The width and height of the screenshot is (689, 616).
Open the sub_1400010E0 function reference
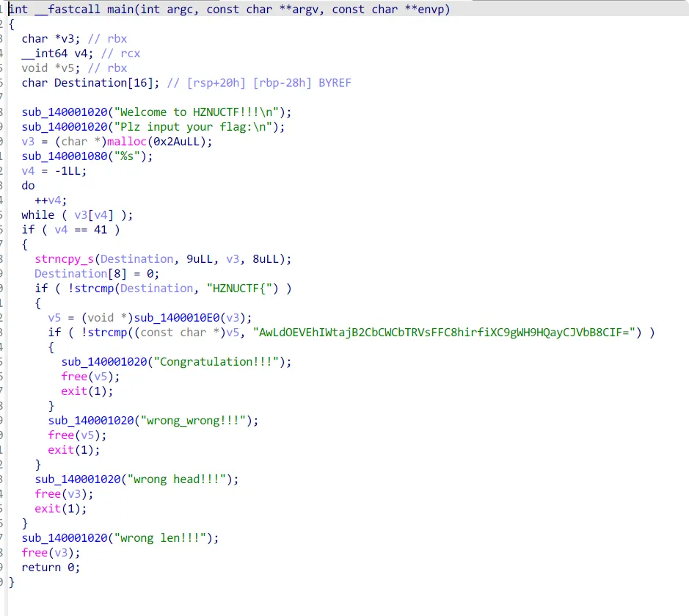pyautogui.click(x=177, y=318)
